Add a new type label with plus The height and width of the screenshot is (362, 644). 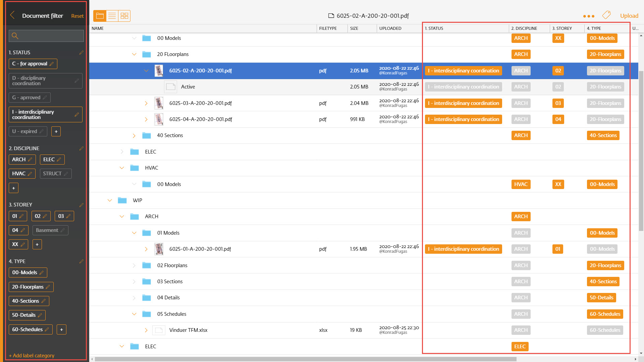(61, 329)
